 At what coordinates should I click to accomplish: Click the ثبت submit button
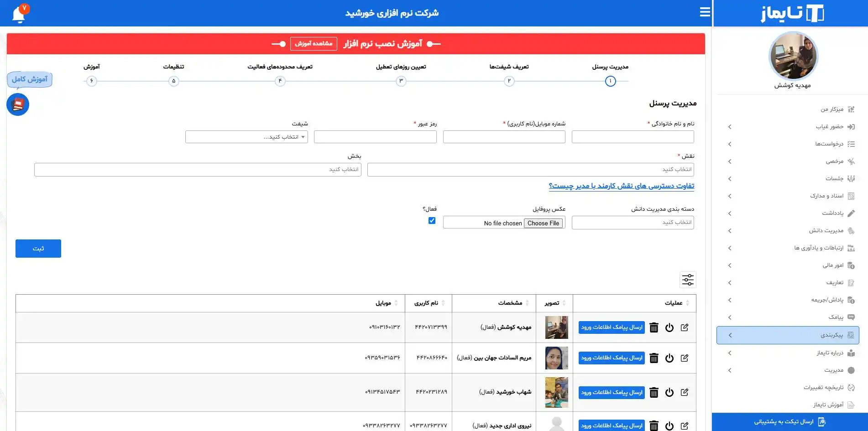pos(38,249)
